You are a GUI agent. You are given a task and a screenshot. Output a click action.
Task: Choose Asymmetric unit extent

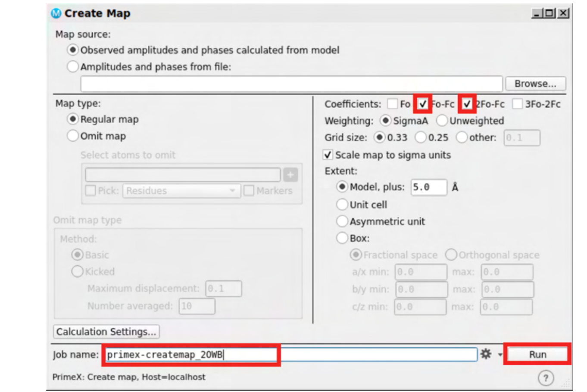point(342,221)
